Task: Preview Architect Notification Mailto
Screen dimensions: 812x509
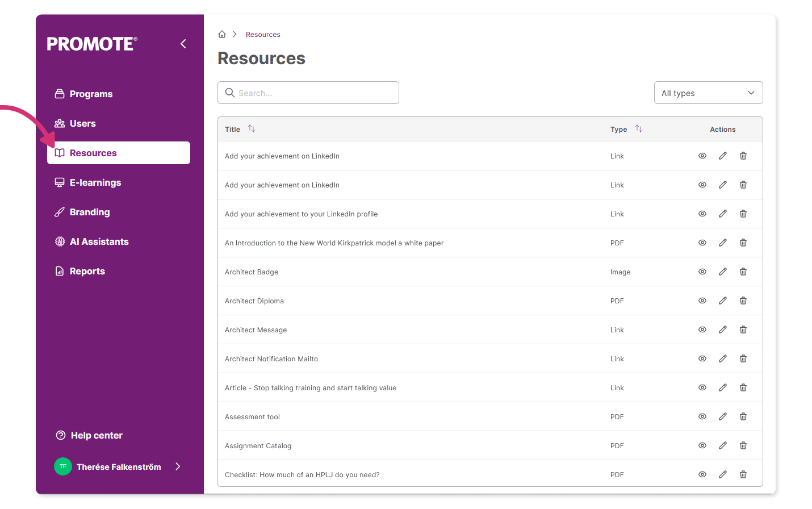Action: pyautogui.click(x=702, y=358)
